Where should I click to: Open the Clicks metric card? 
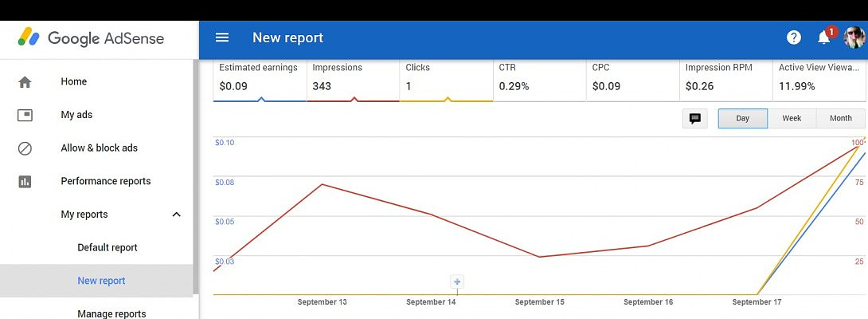point(446,78)
